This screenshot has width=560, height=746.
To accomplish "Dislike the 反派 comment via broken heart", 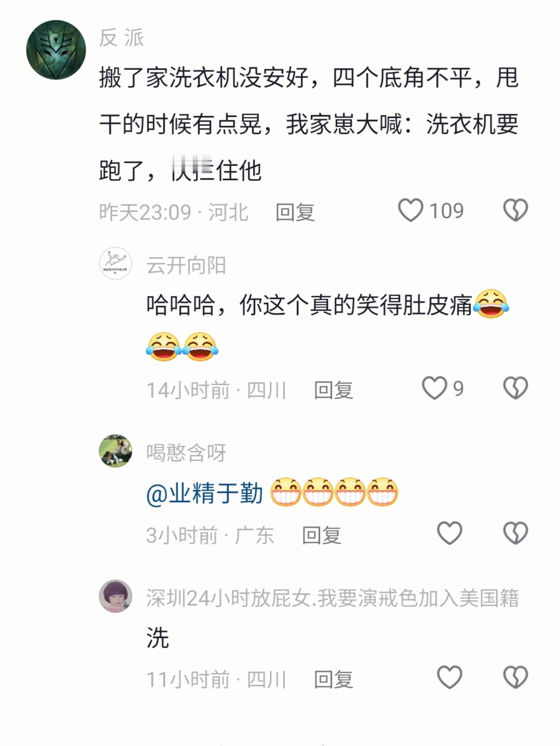I will (x=515, y=210).
